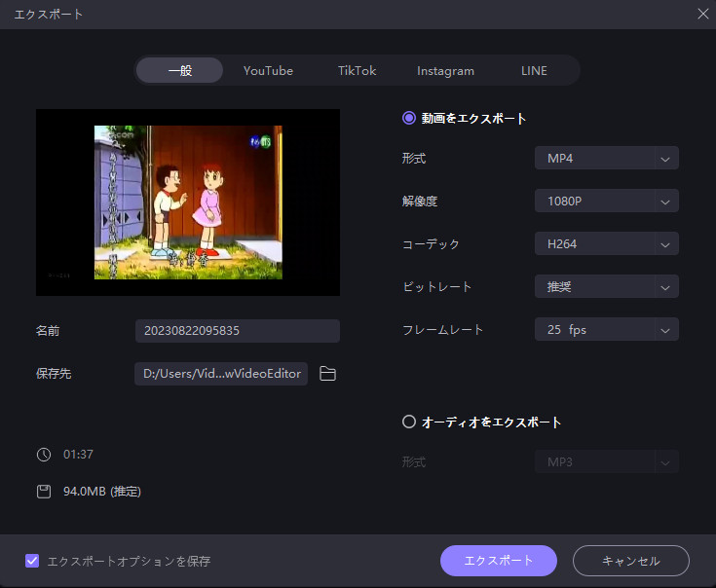
Task: Open the audio MP3 format dropdown
Action: pos(606,461)
